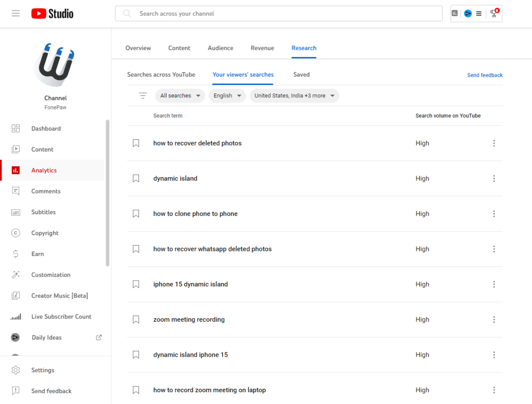Open the hamburger navigation menu

(16, 14)
